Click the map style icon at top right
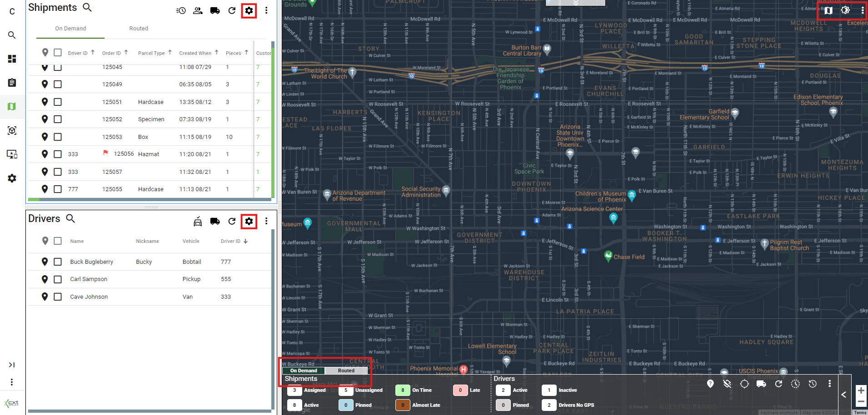The image size is (868, 415). click(x=828, y=10)
